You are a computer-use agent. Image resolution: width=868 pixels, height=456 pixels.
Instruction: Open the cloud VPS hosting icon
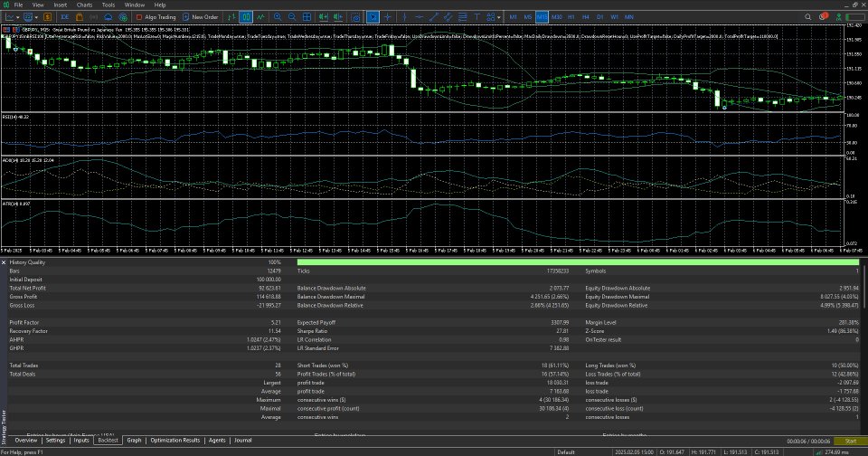(108, 17)
